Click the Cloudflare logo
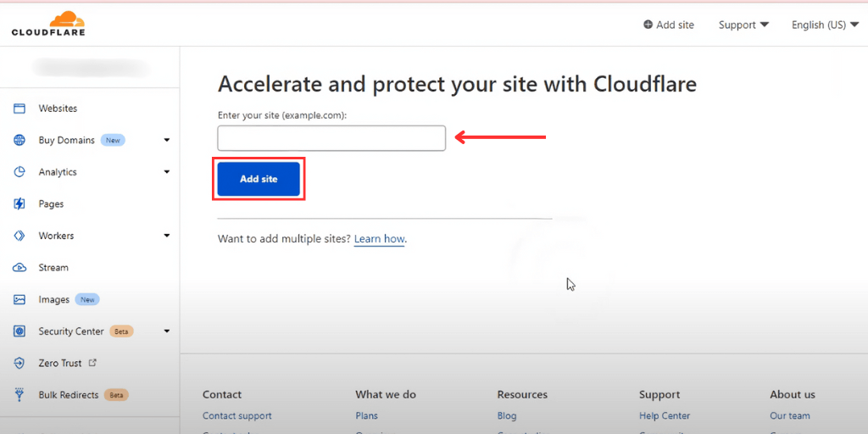This screenshot has height=434, width=868. pyautogui.click(x=48, y=24)
